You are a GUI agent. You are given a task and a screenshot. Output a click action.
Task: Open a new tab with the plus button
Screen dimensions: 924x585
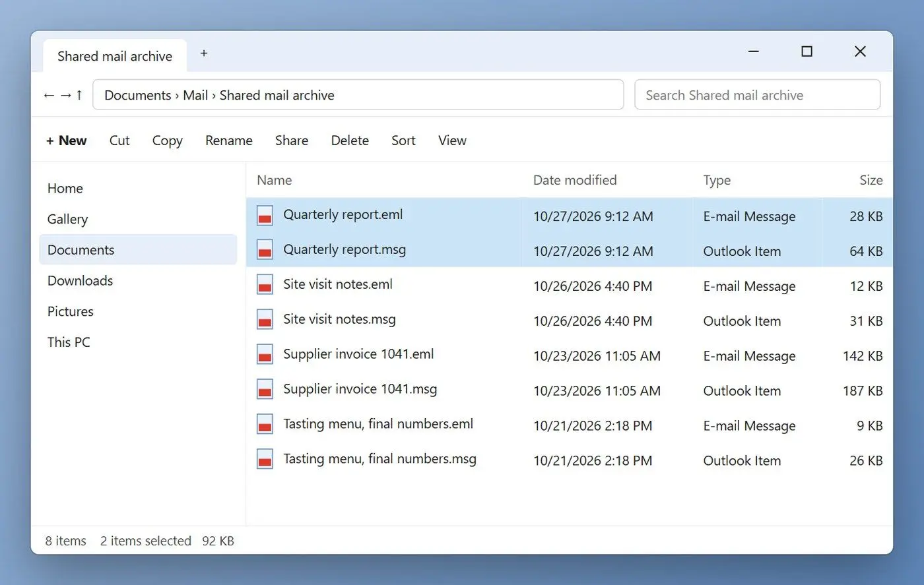click(204, 53)
